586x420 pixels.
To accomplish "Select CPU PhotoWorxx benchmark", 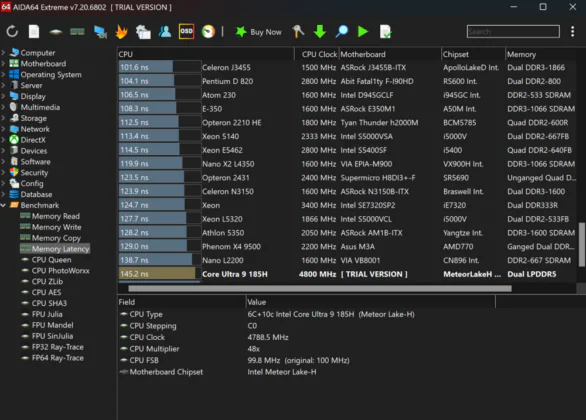I will [x=61, y=271].
